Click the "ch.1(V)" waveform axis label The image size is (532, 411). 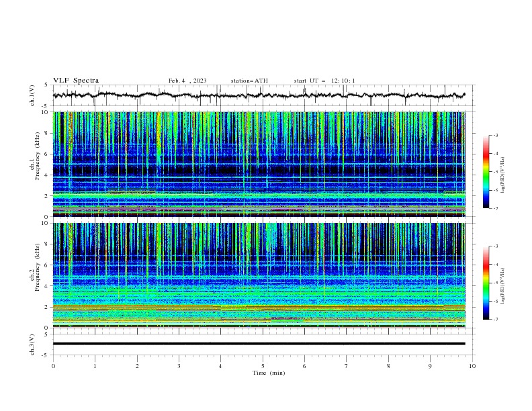(x=32, y=95)
